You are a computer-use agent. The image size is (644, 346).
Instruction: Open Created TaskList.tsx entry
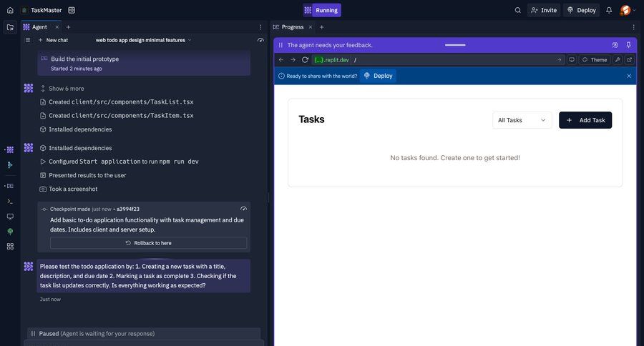(x=117, y=102)
